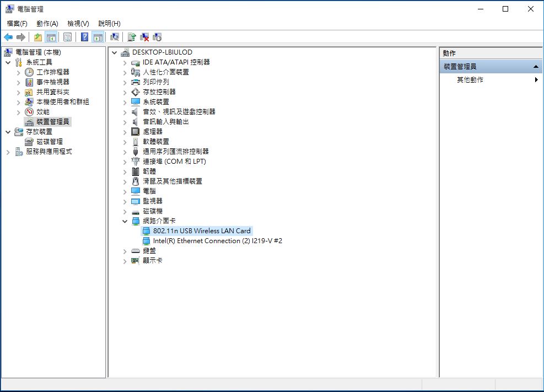Viewport: 544px width, 392px height.
Task: Select 裝置管理員 in the left tree
Action: (53, 122)
